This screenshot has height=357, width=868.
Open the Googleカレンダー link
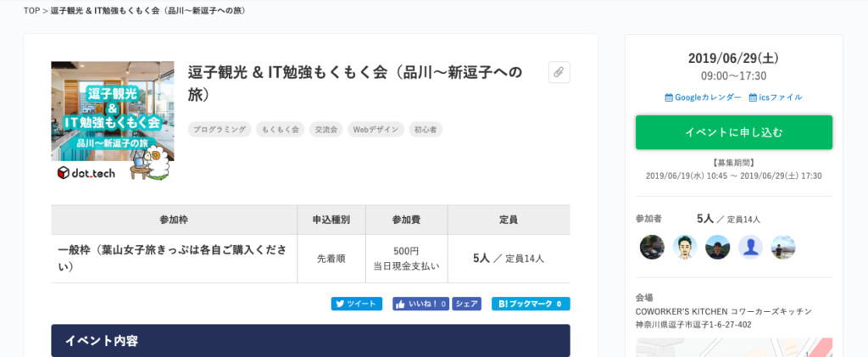[x=703, y=98]
